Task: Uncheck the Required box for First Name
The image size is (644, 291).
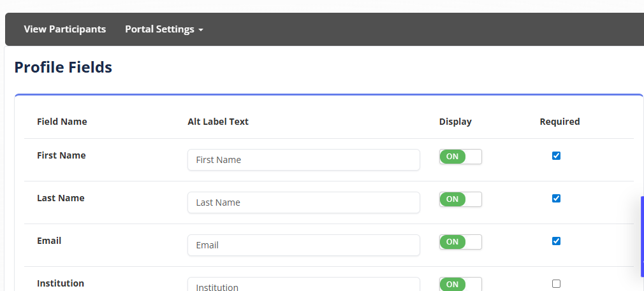Action: (556, 155)
